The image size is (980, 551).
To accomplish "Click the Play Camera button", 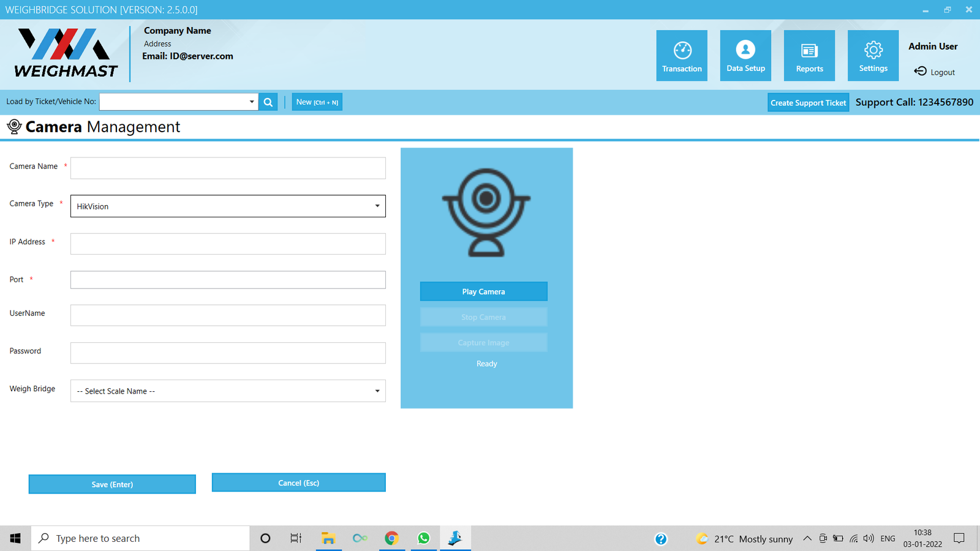I will point(483,291).
